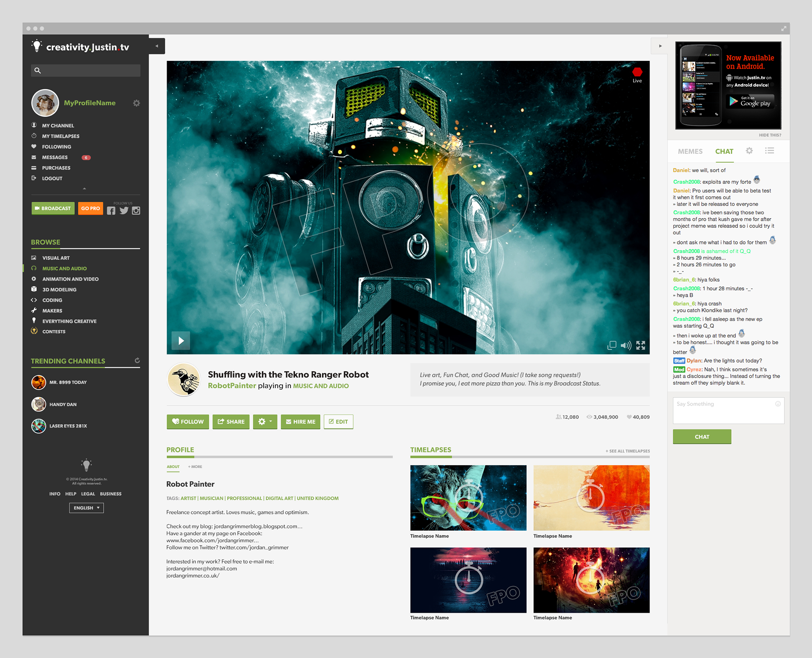Open the cat with green glasses timelapse
812x658 pixels.
coord(468,498)
